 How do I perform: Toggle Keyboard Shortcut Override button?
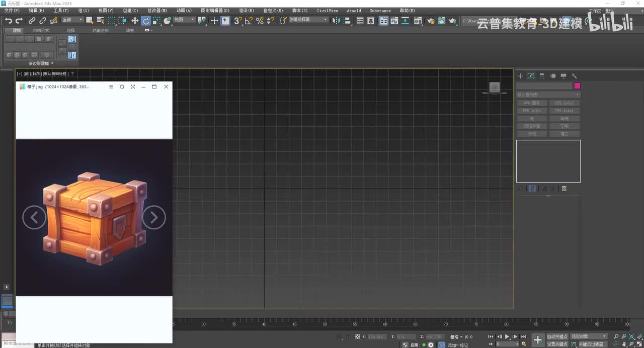225,21
